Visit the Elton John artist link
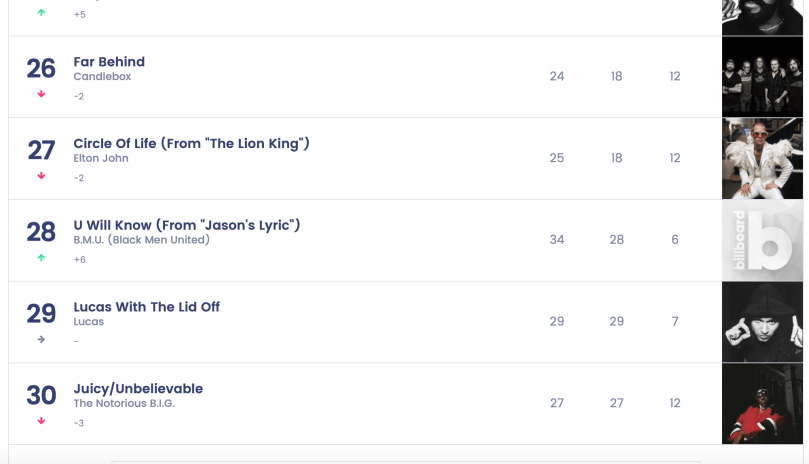809x464 pixels. tap(101, 158)
